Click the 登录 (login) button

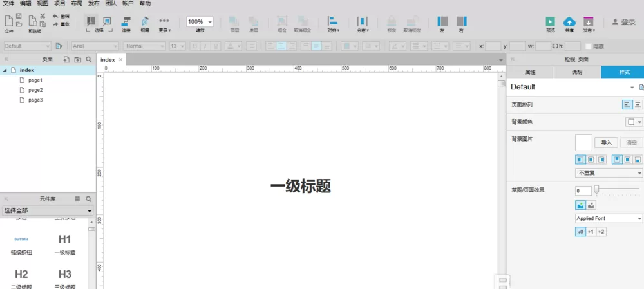(624, 22)
